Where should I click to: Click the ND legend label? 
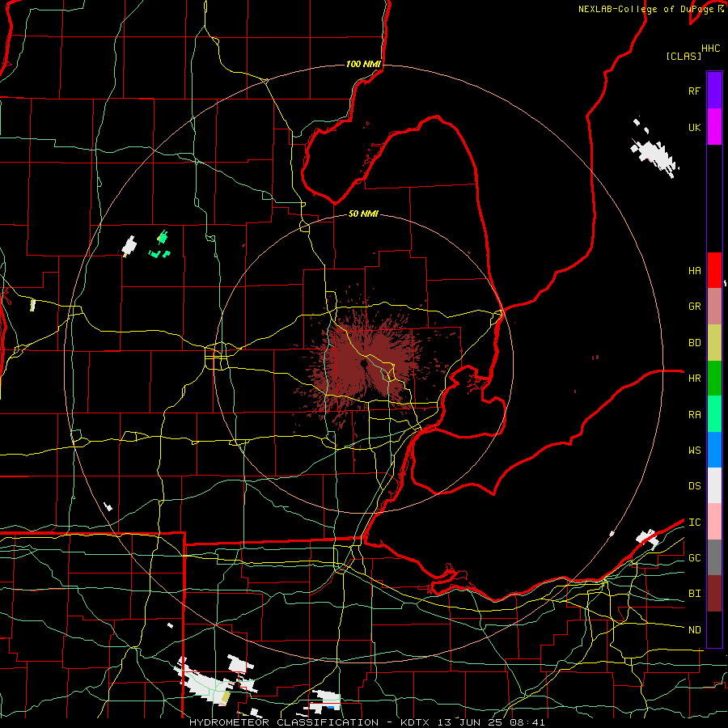point(695,630)
